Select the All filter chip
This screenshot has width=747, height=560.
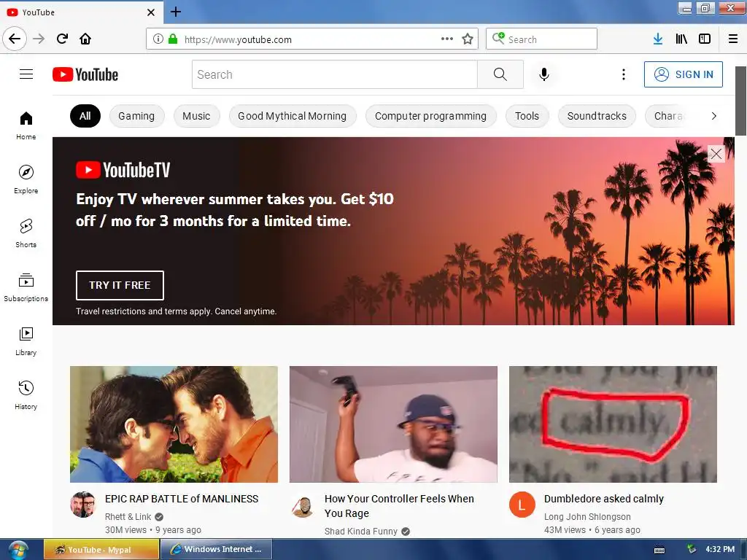85,116
